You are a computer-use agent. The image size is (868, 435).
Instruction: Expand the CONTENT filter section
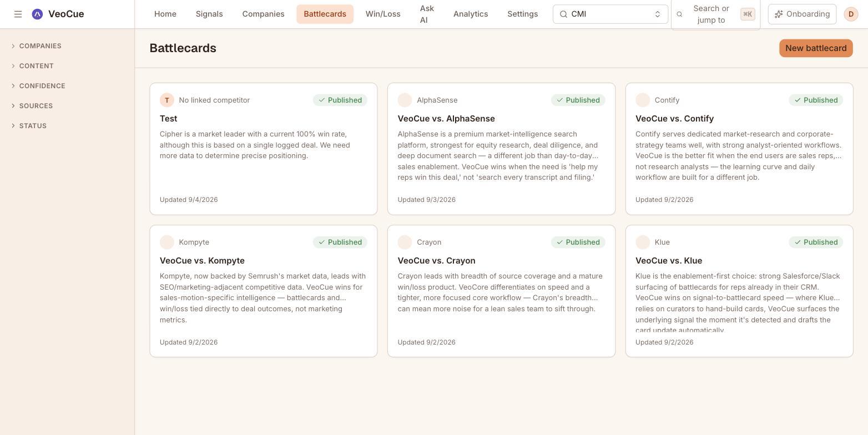[x=33, y=66]
